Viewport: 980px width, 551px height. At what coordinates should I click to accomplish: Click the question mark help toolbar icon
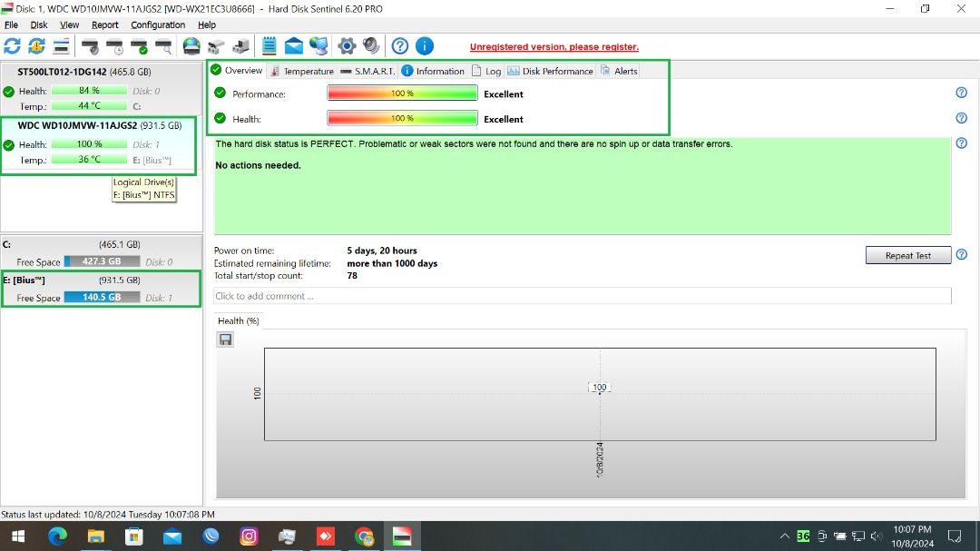pos(400,45)
